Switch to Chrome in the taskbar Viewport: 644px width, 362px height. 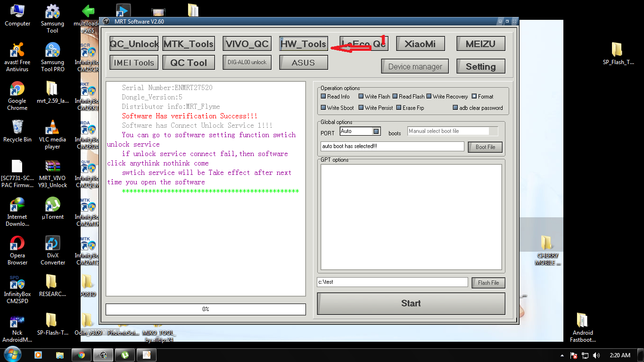point(82,355)
